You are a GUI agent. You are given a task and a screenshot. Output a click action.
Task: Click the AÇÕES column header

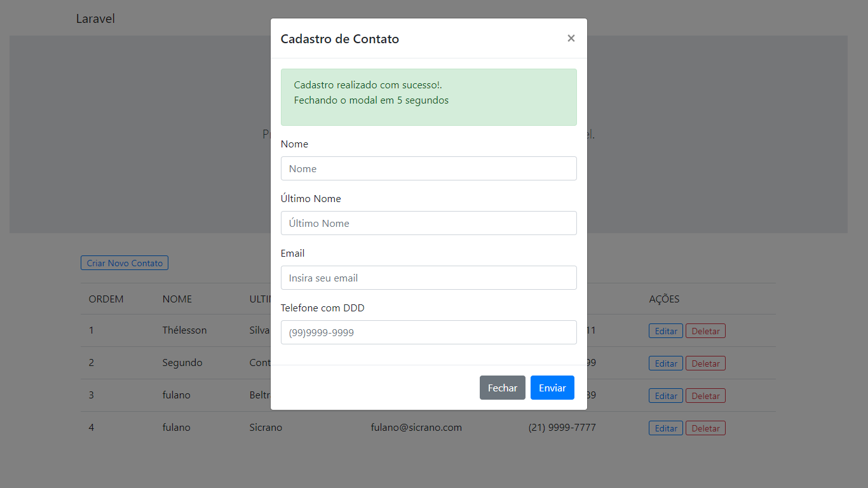[x=664, y=299]
